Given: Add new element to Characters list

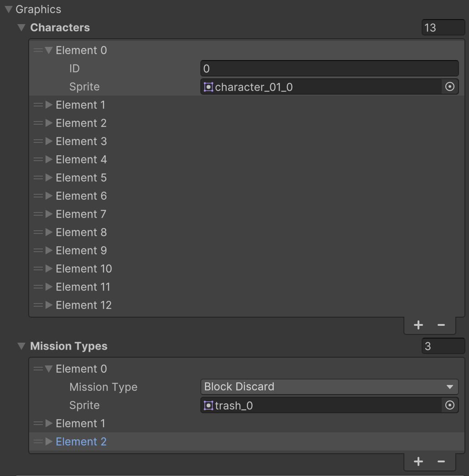Looking at the screenshot, I should click(x=418, y=325).
